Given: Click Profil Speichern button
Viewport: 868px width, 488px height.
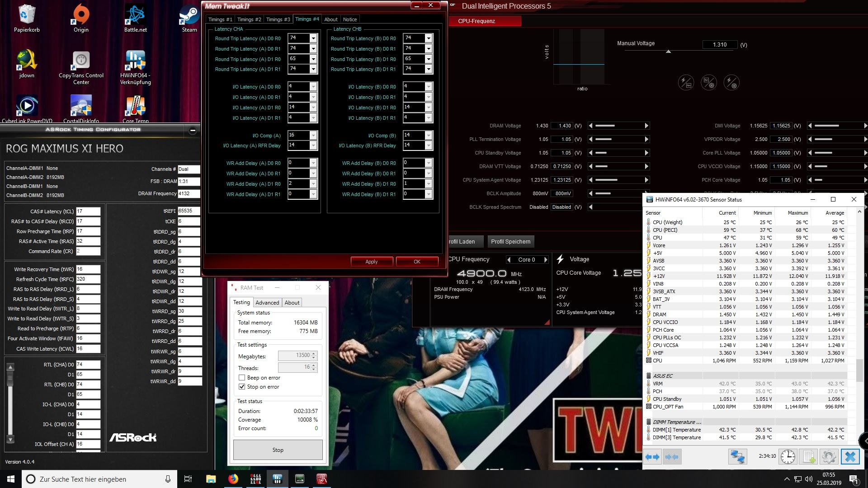Looking at the screenshot, I should pyautogui.click(x=511, y=242).
